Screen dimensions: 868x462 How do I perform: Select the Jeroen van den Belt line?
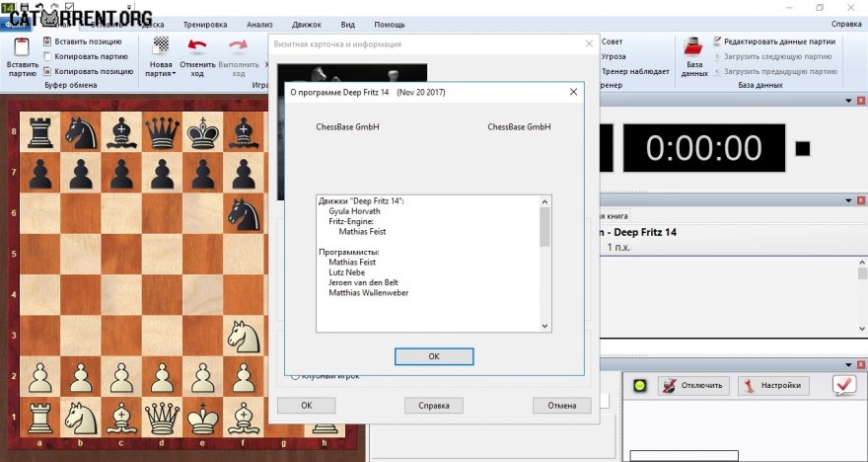(363, 282)
